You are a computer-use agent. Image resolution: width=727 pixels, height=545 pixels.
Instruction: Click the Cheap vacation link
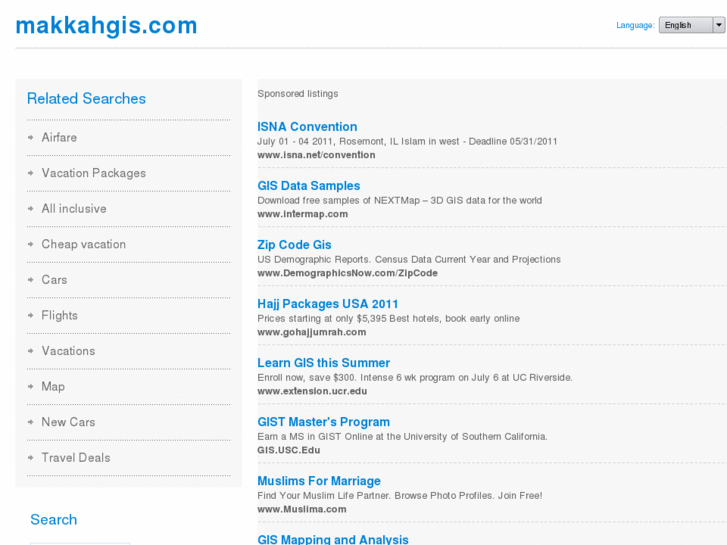[83, 244]
